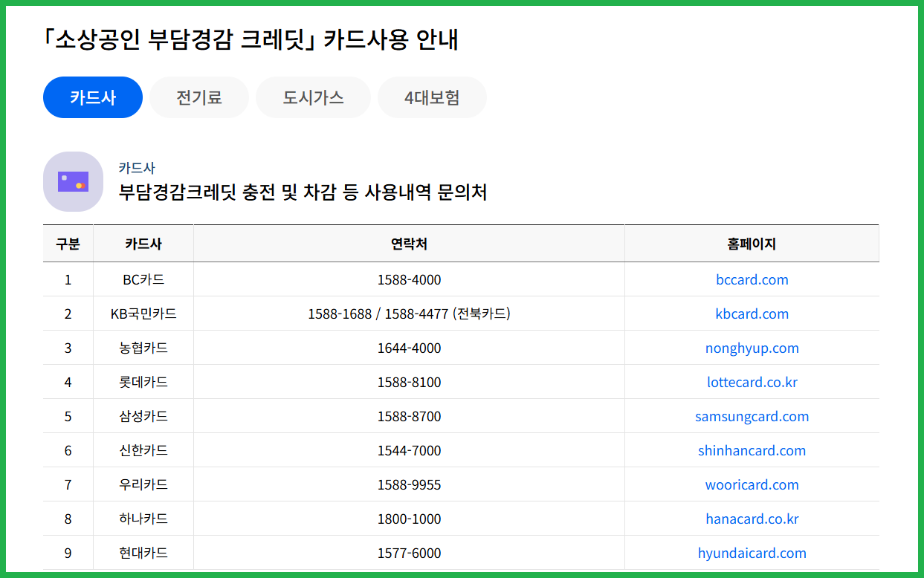Open the 도시가스 tab
The image size is (924, 578).
pos(313,97)
